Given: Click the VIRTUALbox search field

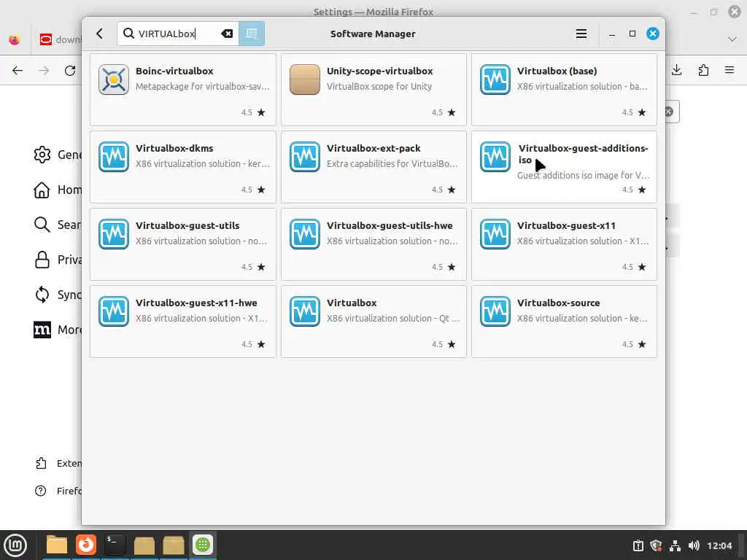Looking at the screenshot, I should pos(178,34).
